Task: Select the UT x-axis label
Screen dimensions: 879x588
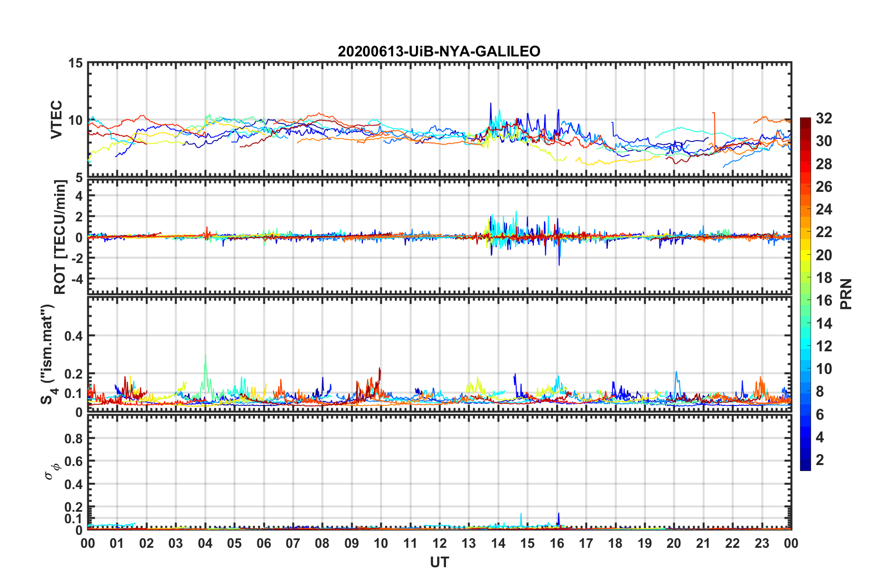Action: coord(439,562)
